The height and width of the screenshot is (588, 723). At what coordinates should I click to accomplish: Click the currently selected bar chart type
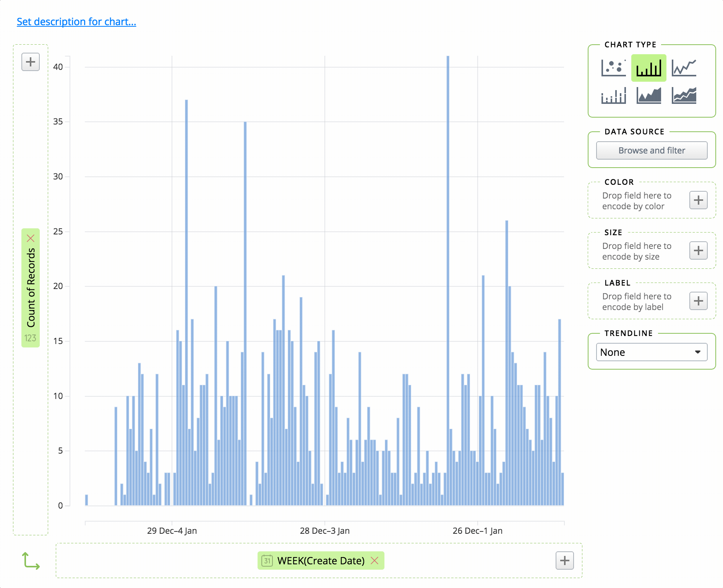(x=648, y=67)
